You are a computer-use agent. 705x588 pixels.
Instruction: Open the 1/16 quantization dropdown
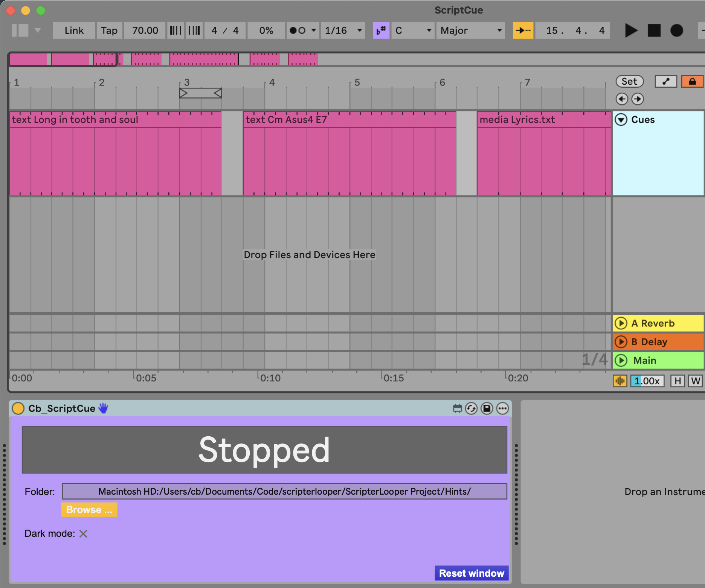click(x=343, y=30)
